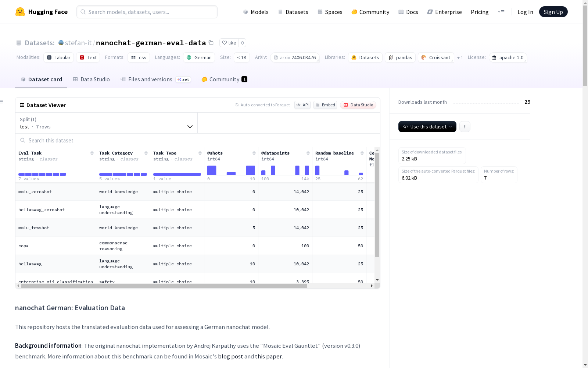The width and height of the screenshot is (588, 368).
Task: Open the Datasets menu
Action: pos(293,12)
